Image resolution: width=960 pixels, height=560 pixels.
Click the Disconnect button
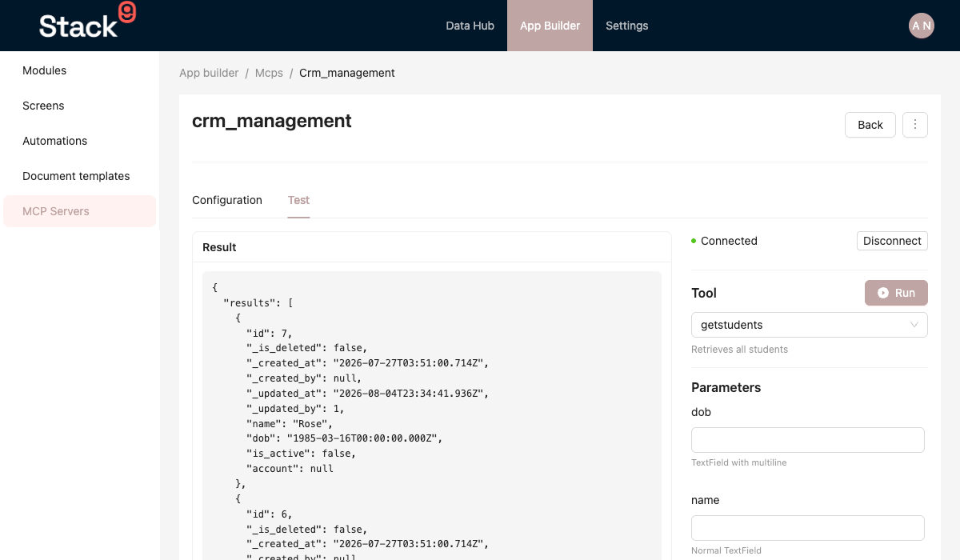pos(892,241)
